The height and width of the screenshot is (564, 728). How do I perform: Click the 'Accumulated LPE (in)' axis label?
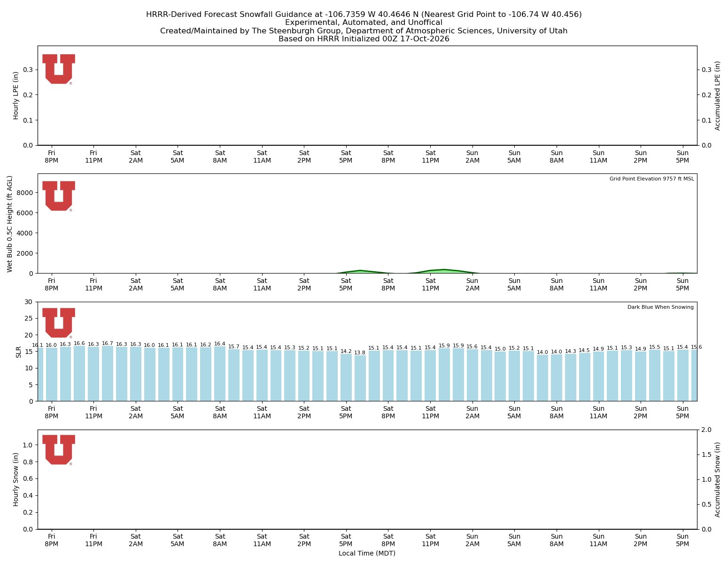click(718, 95)
